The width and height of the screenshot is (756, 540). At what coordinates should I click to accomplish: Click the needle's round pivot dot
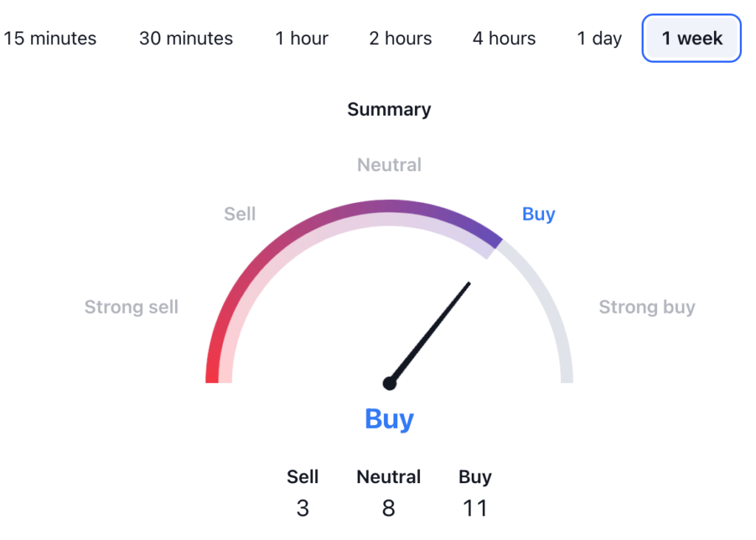point(389,384)
